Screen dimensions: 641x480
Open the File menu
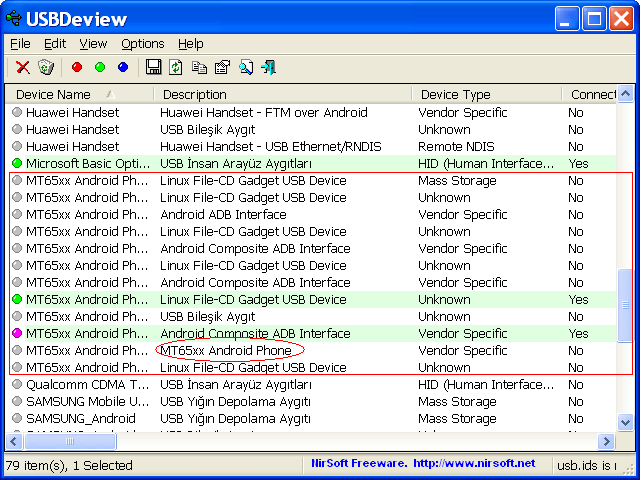[20, 44]
